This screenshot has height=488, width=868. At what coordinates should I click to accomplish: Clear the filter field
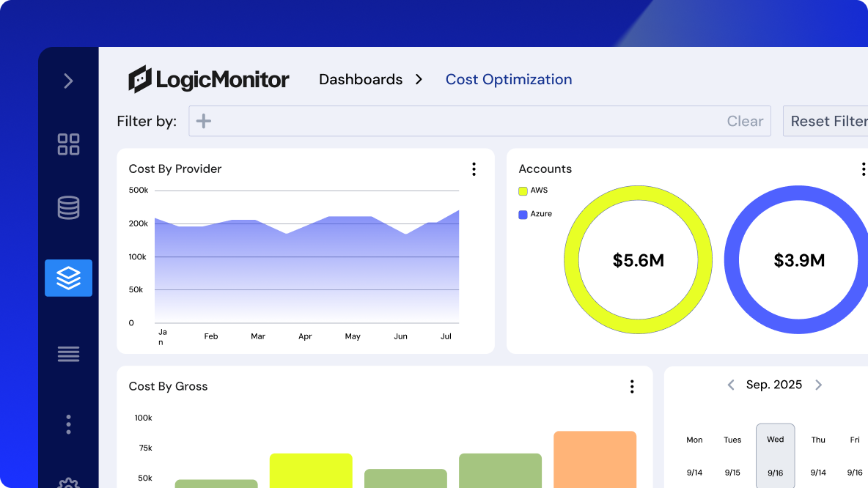click(x=745, y=122)
